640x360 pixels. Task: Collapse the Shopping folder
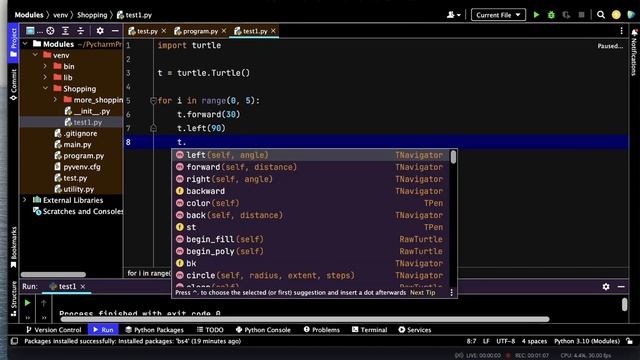[45, 88]
